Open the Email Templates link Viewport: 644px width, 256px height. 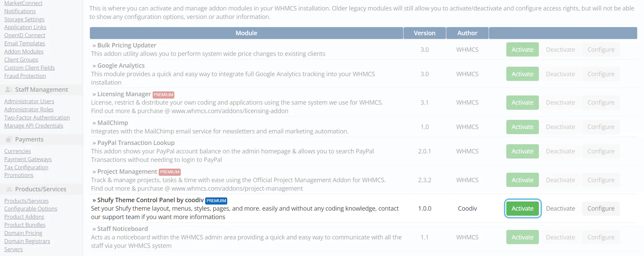click(24, 43)
